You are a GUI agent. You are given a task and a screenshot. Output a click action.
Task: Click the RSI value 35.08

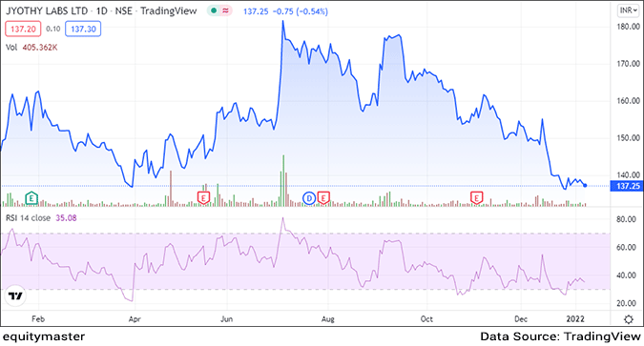66,218
